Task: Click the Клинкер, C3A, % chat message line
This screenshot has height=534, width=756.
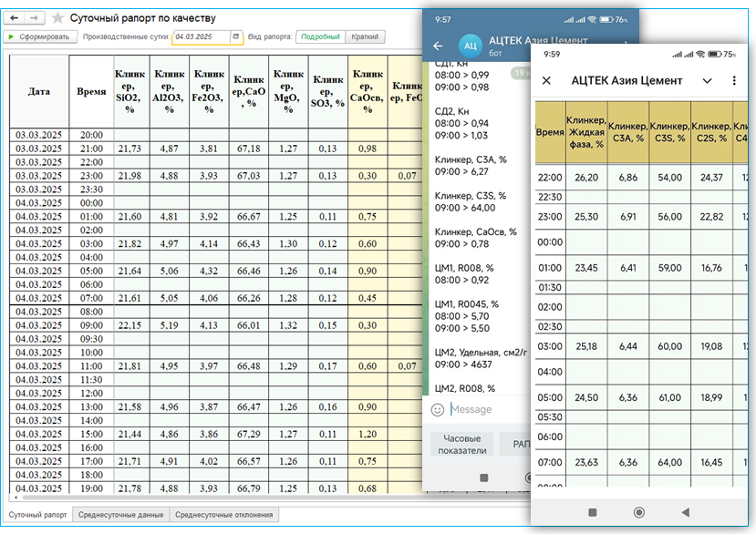Action: coord(471,159)
